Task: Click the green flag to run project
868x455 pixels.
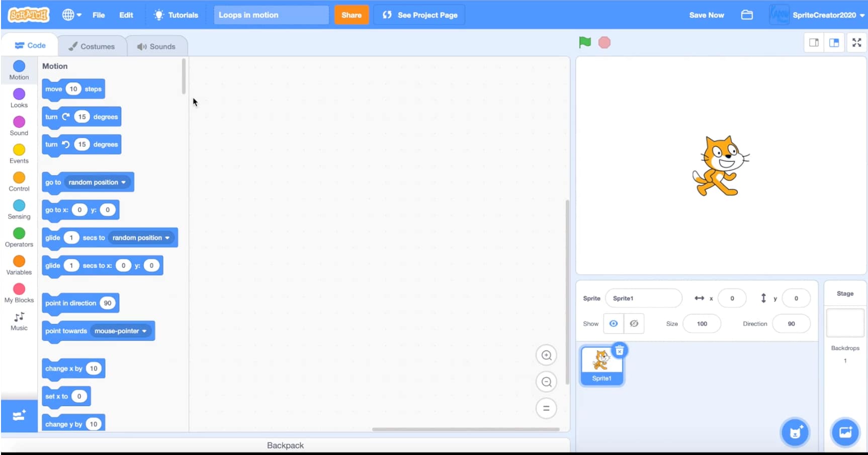Action: (x=584, y=43)
